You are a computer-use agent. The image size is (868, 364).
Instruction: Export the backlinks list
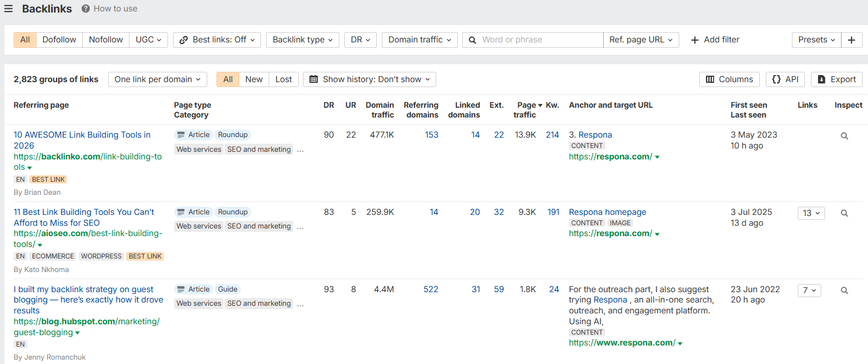[x=836, y=79]
